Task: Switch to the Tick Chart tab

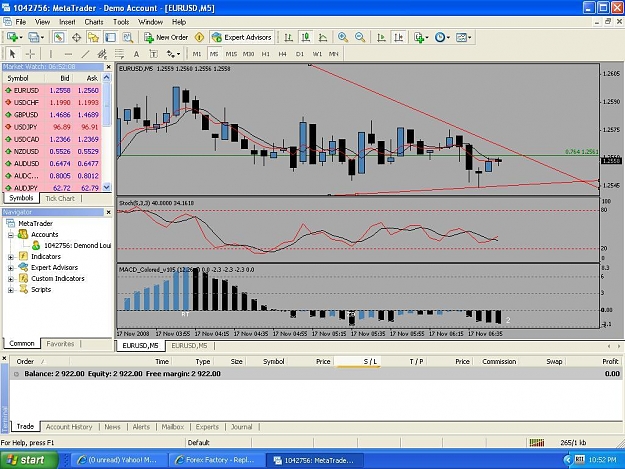Action: click(60, 198)
